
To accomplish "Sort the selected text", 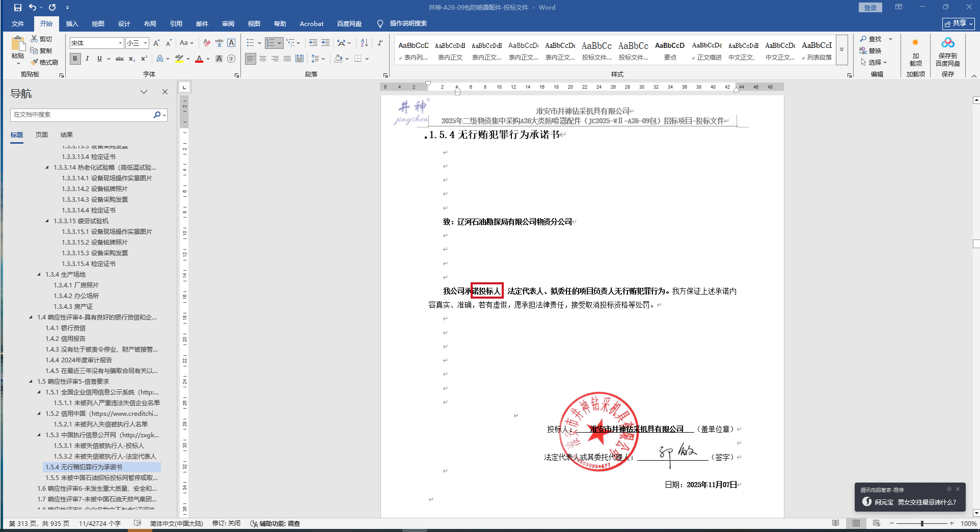I will 364,43.
